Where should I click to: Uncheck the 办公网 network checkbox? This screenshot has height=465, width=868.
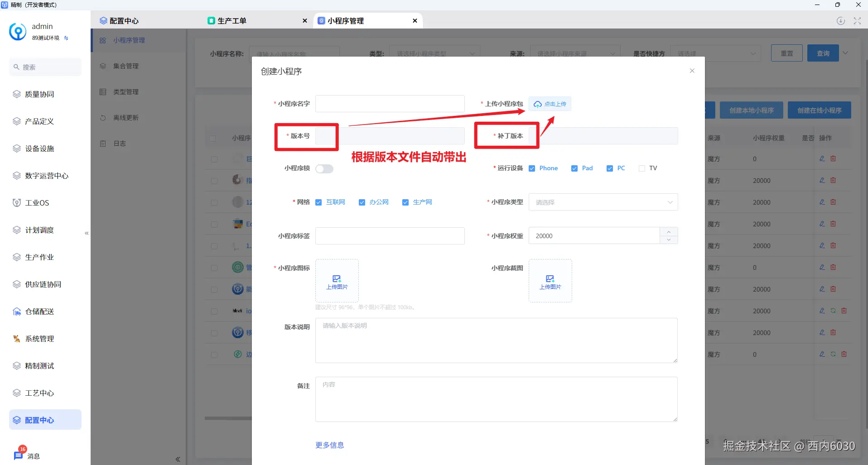pyautogui.click(x=362, y=202)
